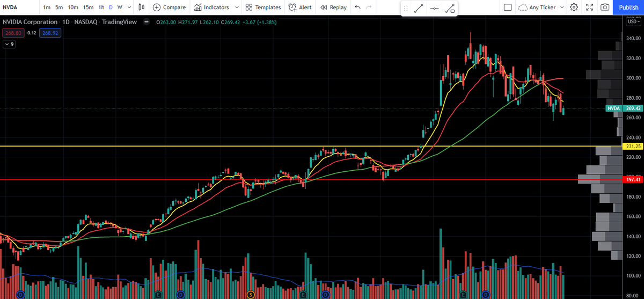This screenshot has height=299, width=644.
Task: Select the weekly W timeframe
Action: 120,8
